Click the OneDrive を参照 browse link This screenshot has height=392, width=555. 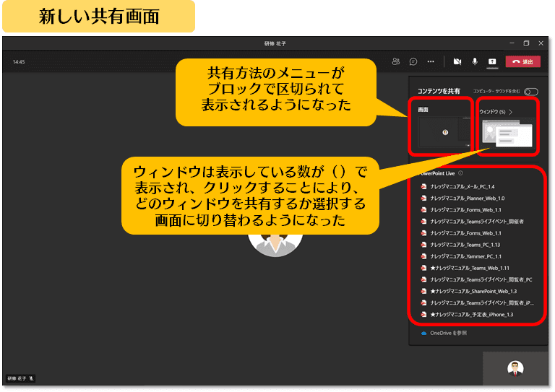(448, 333)
